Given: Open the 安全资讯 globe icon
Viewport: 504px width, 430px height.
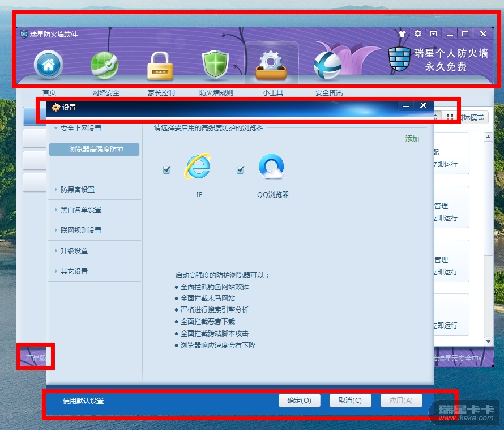Looking at the screenshot, I should pos(327,65).
